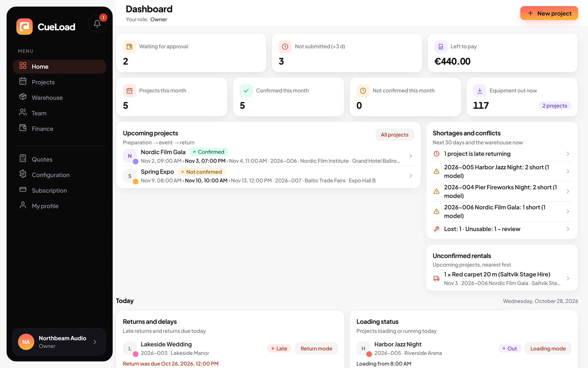Click the Waiting for approval wallet icon
Image resolution: width=588 pixels, height=368 pixels.
pyautogui.click(x=129, y=46)
